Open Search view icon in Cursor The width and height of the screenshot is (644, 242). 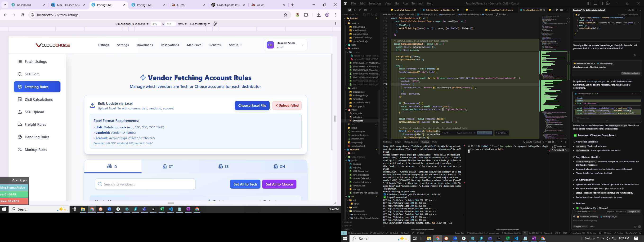355,10
